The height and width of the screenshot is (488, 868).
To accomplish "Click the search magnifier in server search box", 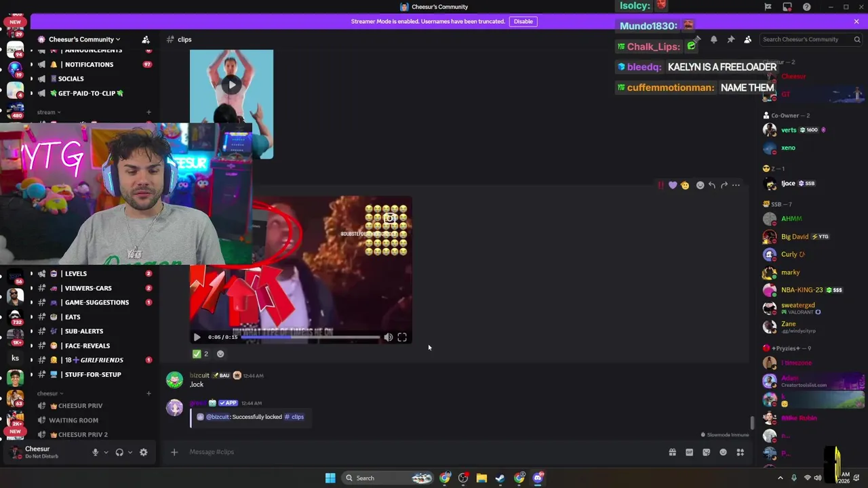I will pos(857,39).
